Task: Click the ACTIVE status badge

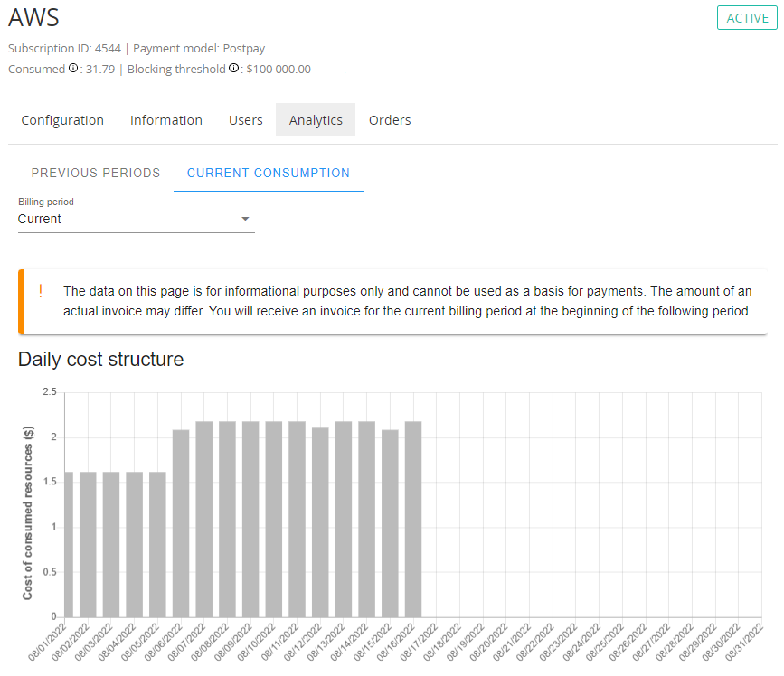Action: click(x=747, y=18)
